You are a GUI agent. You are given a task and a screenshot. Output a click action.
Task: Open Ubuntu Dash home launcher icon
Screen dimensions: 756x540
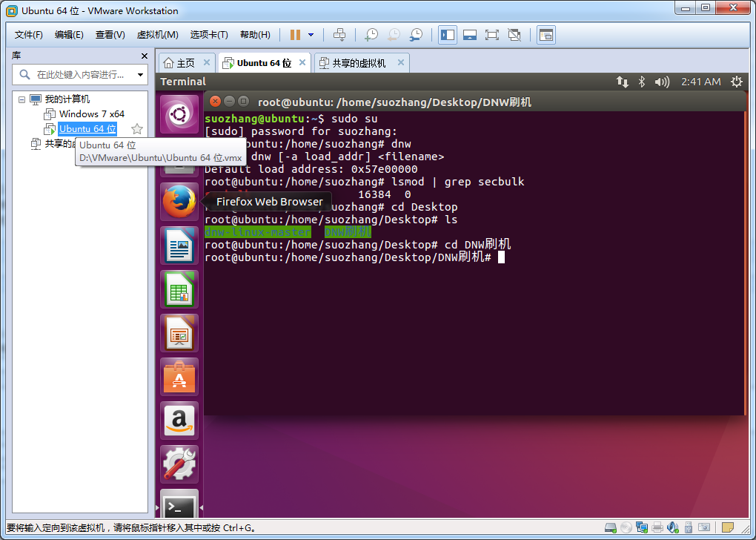(179, 114)
